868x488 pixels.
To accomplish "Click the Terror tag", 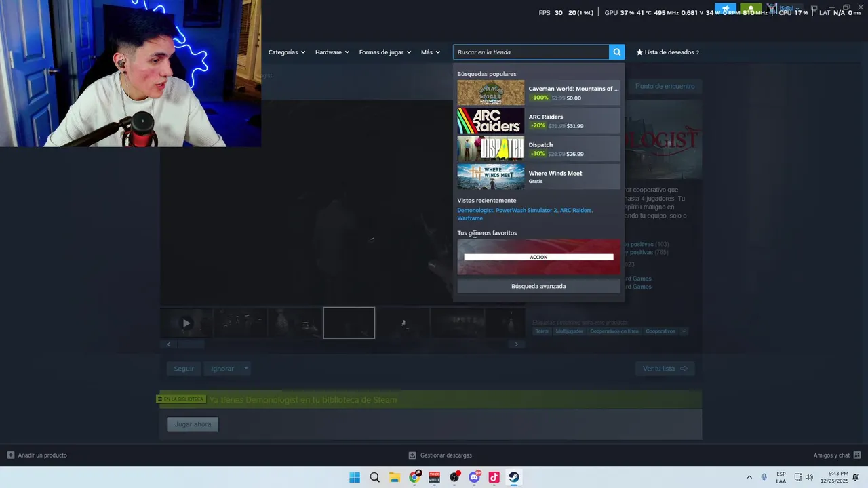I will (x=542, y=331).
